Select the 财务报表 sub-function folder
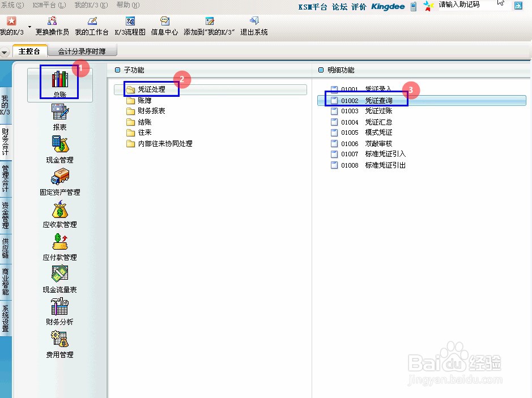532x398 pixels. tap(146, 111)
